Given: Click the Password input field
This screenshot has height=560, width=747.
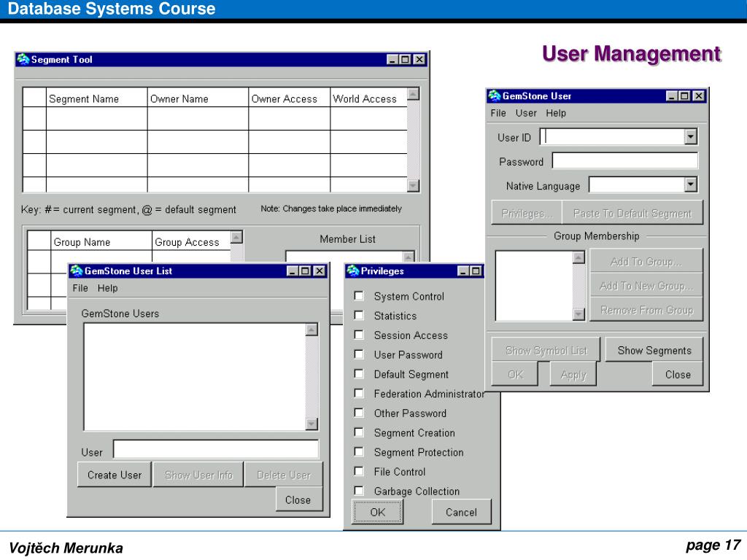Looking at the screenshot, I should [625, 161].
